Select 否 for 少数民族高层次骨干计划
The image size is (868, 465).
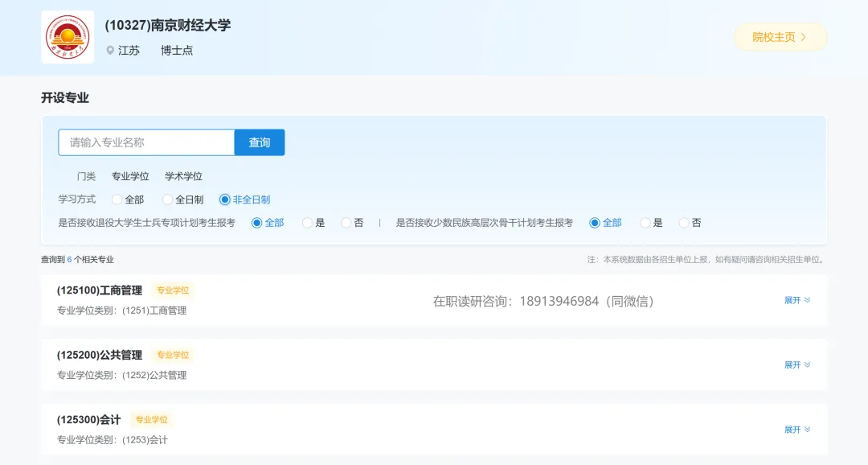684,223
